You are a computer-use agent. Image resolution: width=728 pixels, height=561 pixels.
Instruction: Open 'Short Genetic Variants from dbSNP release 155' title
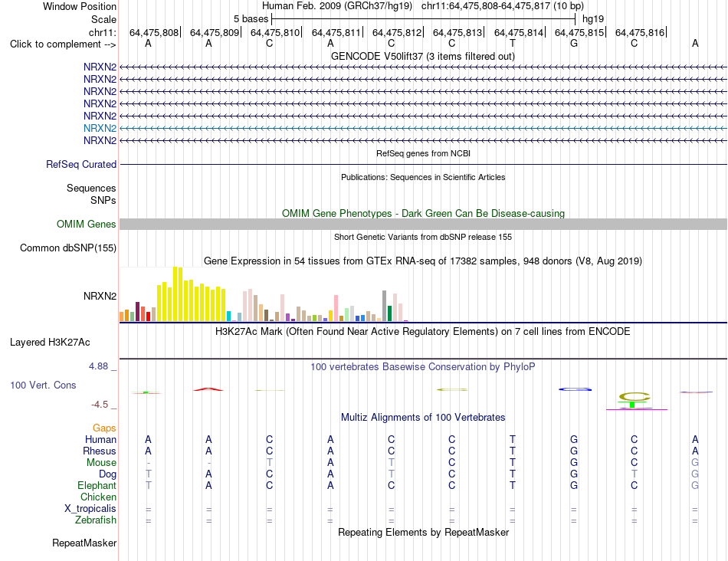tap(423, 237)
